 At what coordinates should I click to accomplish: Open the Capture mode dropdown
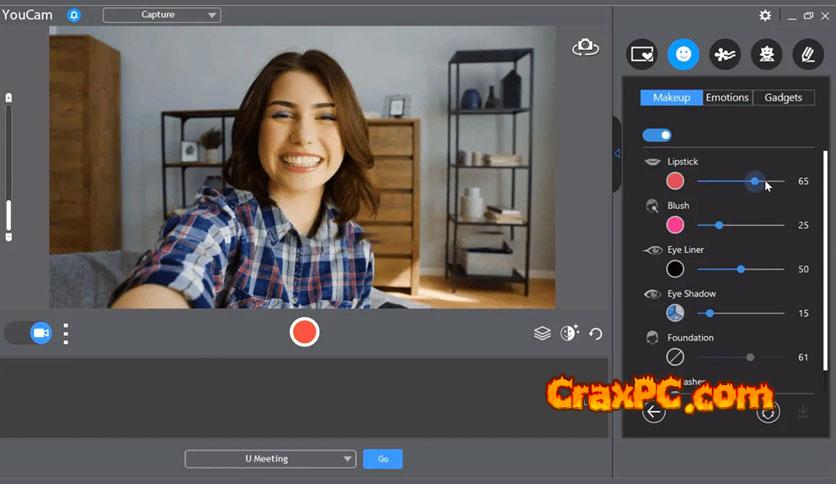click(x=162, y=15)
